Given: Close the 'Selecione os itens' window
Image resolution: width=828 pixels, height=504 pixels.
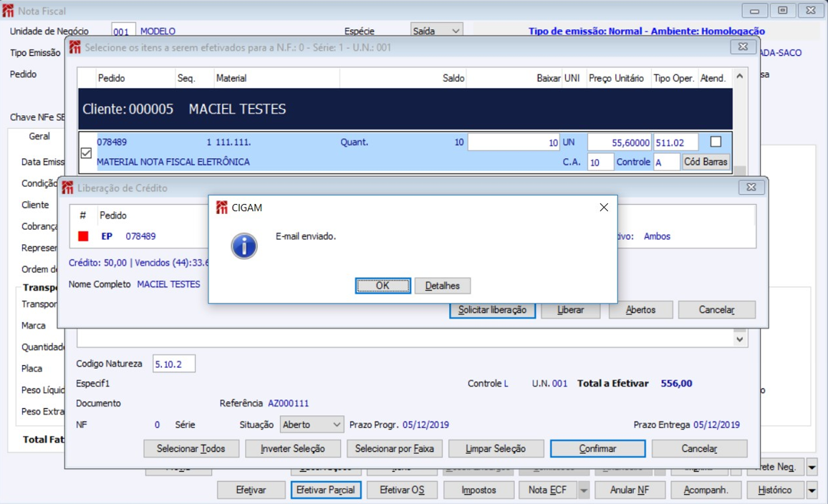Looking at the screenshot, I should click(743, 47).
